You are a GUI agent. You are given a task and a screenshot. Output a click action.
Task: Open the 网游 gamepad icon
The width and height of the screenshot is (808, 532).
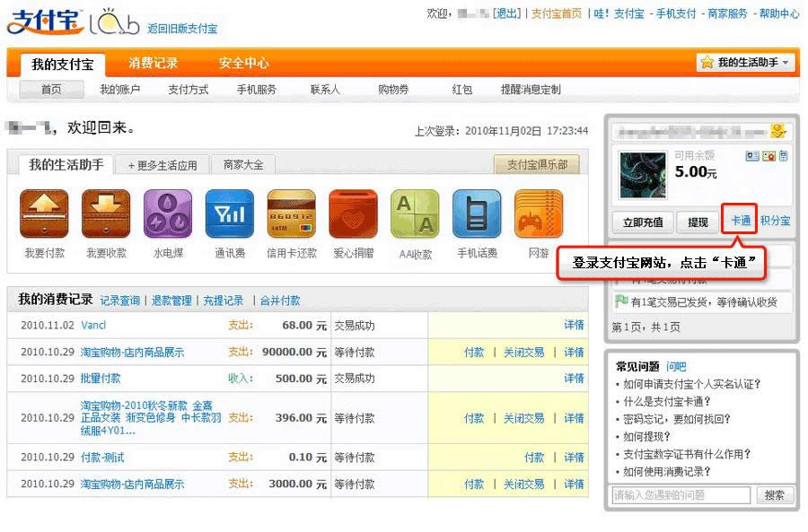[539, 214]
